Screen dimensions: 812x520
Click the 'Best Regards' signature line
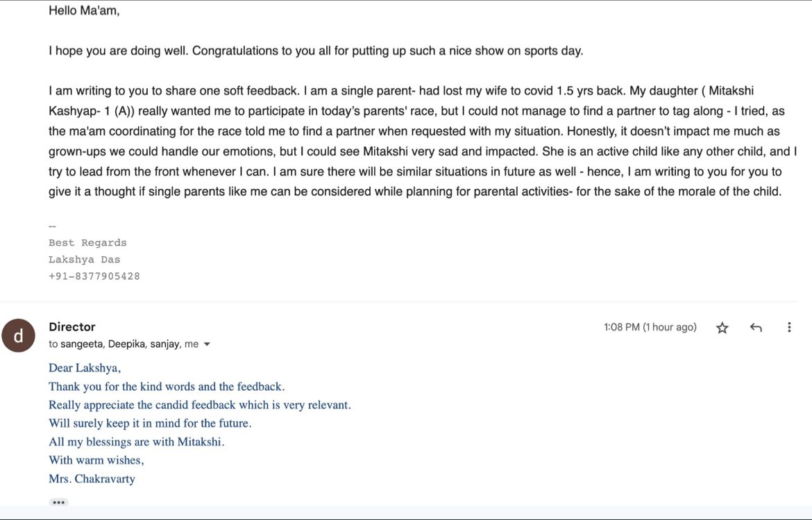(87, 243)
